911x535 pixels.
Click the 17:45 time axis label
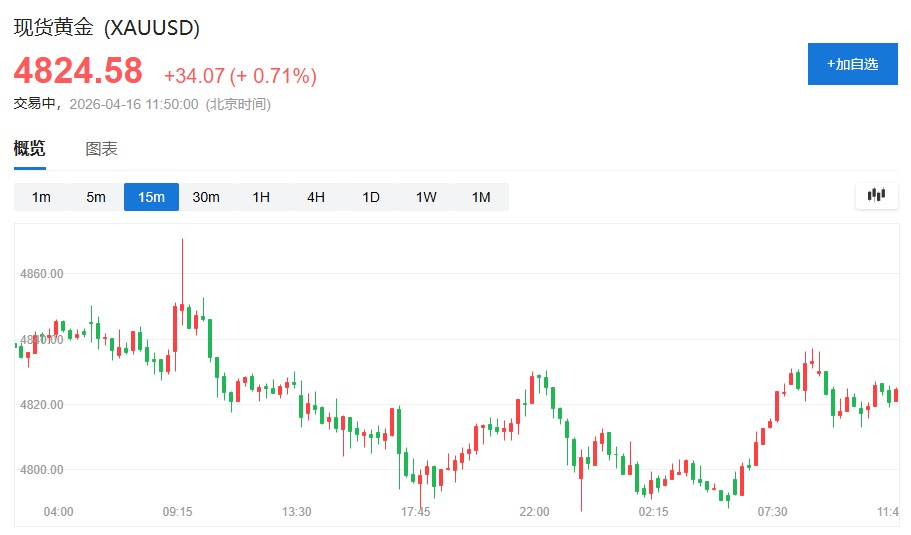click(415, 512)
